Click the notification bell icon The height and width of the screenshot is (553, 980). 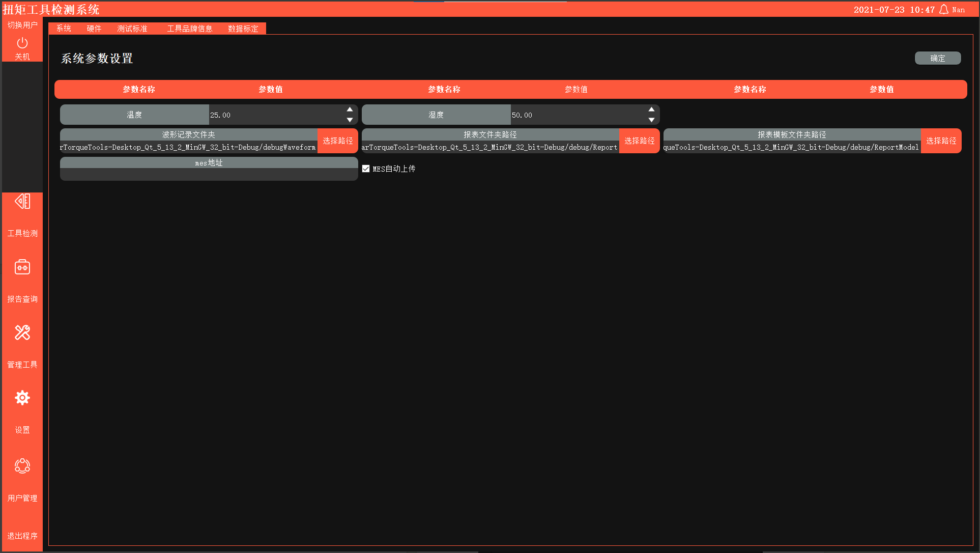944,10
